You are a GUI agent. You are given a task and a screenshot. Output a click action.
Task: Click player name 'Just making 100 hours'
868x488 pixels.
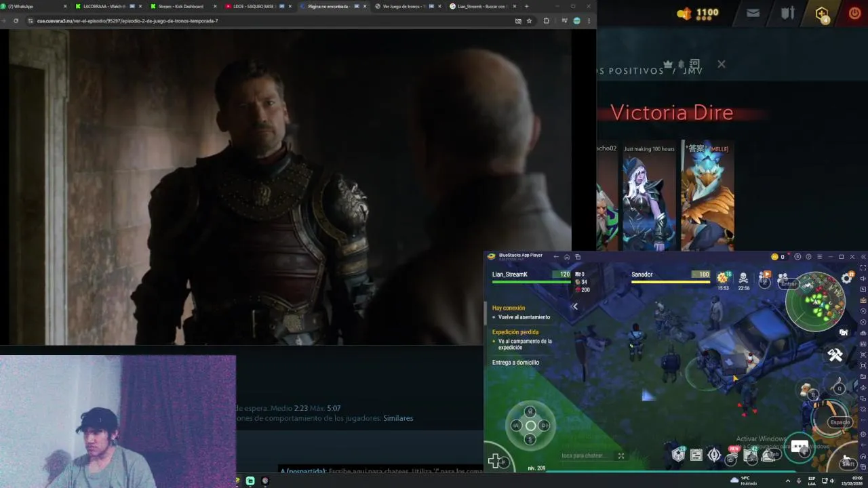click(649, 148)
